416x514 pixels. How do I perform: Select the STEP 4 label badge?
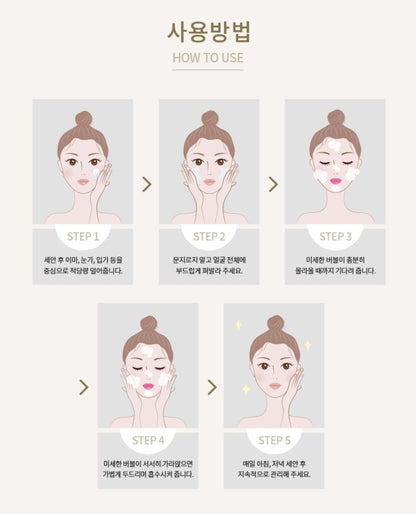pyautogui.click(x=148, y=440)
